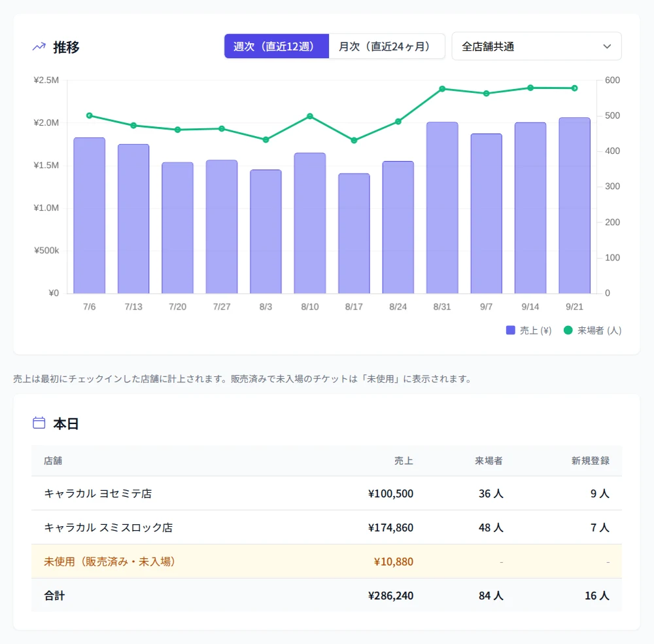This screenshot has height=644, width=654.
Task: Click total sales ¥286,240
Action: pyautogui.click(x=391, y=596)
